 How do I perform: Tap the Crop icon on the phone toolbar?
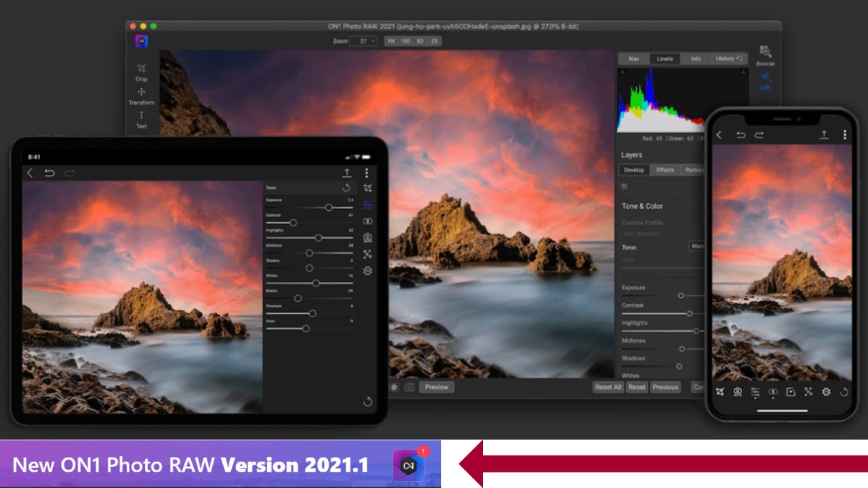pyautogui.click(x=721, y=392)
